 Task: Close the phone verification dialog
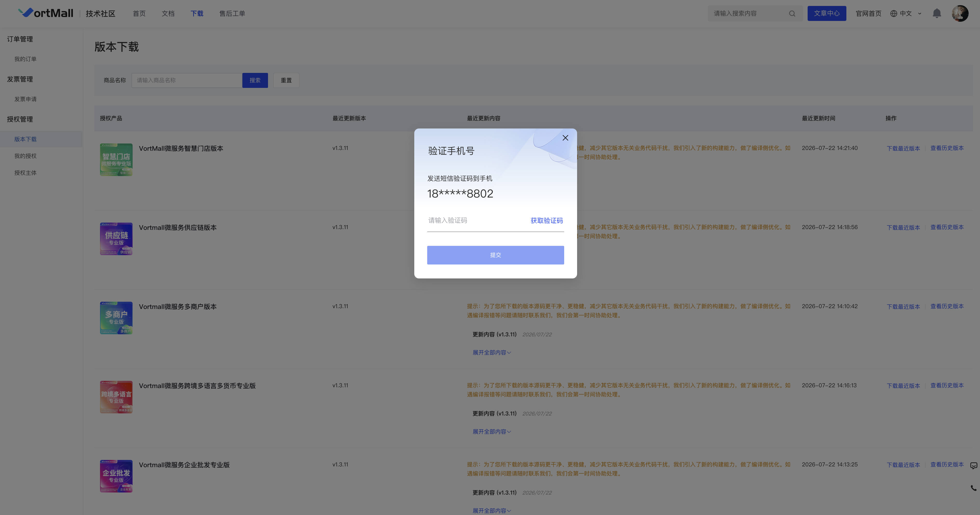(x=565, y=138)
